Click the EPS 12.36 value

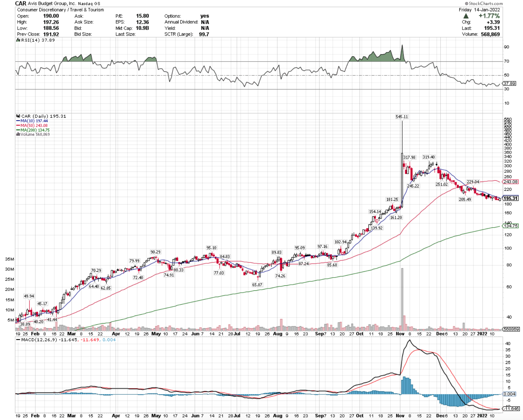[x=142, y=22]
